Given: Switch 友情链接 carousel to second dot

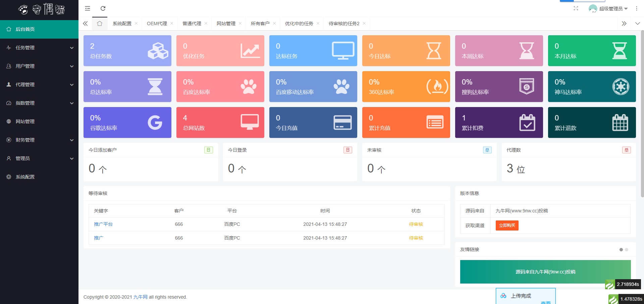Looking at the screenshot, I should point(627,250).
